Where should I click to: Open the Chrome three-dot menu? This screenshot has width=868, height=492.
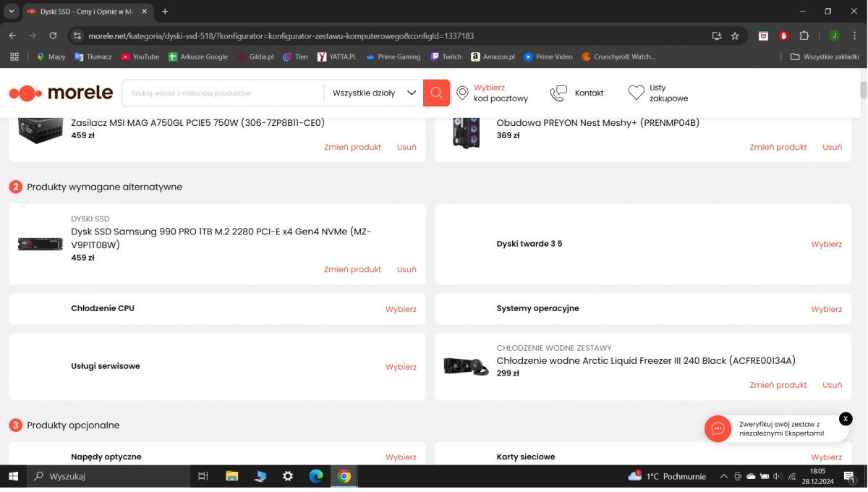[854, 35]
